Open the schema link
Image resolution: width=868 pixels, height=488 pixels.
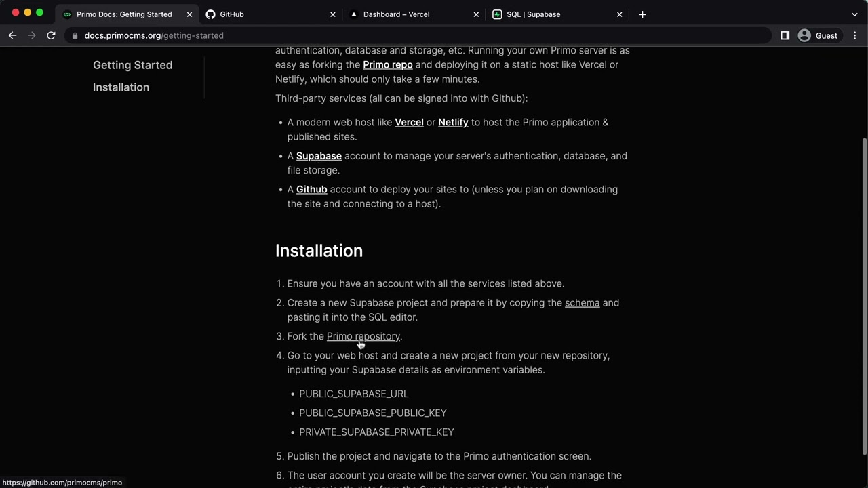point(583,303)
